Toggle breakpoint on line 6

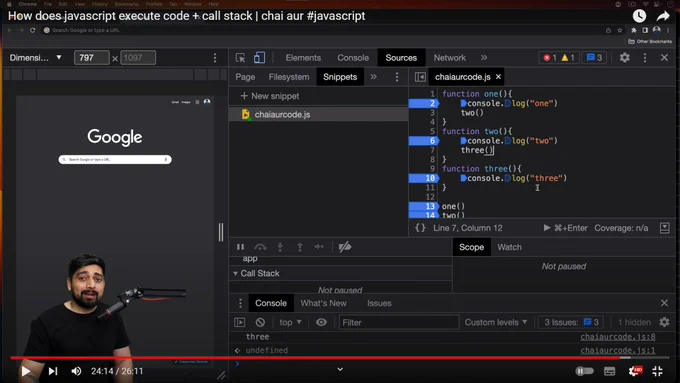tap(424, 141)
